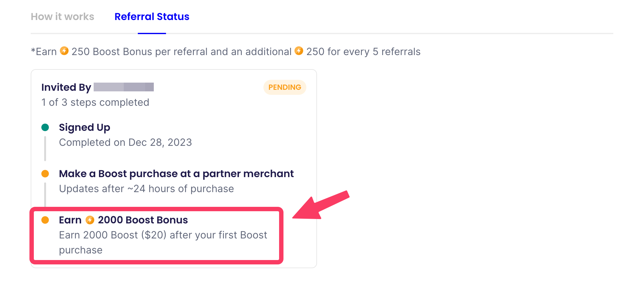Click the 'Invited By' heading
The width and height of the screenshot is (644, 286).
(x=66, y=87)
